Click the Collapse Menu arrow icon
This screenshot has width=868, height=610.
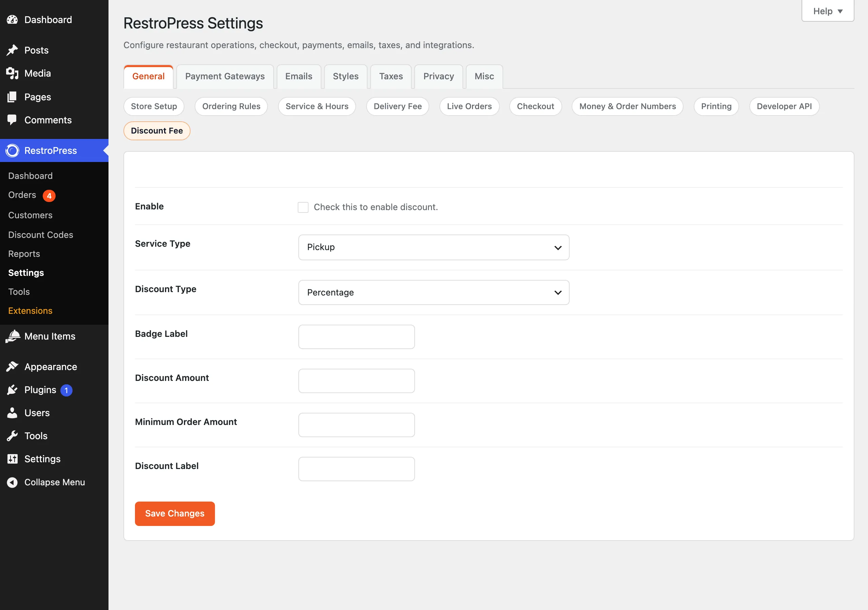click(x=12, y=482)
